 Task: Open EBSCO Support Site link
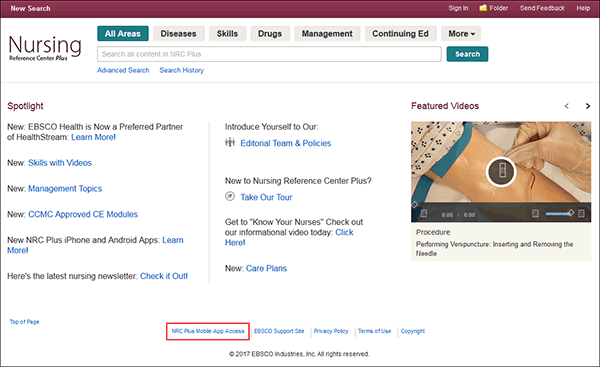point(279,331)
